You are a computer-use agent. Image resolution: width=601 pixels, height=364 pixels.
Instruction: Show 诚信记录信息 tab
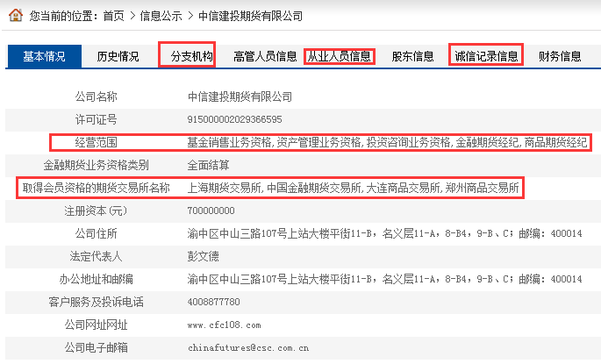486,56
